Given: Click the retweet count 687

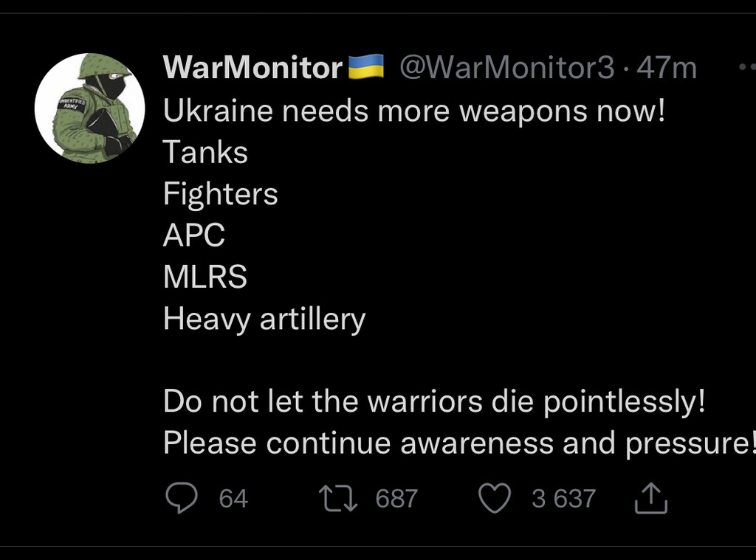Looking at the screenshot, I should point(396,499).
